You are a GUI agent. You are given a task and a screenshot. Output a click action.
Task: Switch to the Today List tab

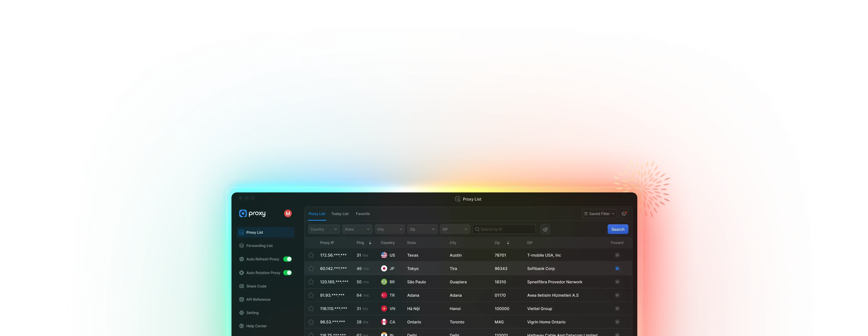[340, 214]
